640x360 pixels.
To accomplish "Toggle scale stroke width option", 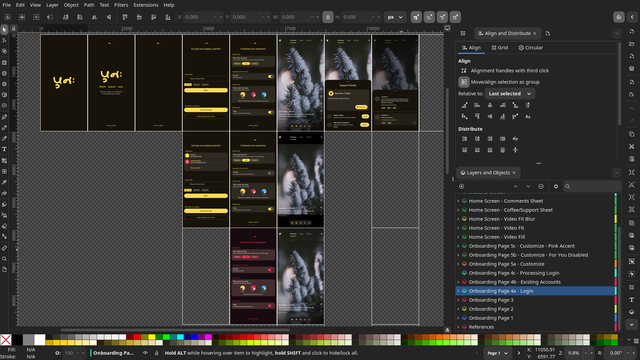I will [416, 17].
